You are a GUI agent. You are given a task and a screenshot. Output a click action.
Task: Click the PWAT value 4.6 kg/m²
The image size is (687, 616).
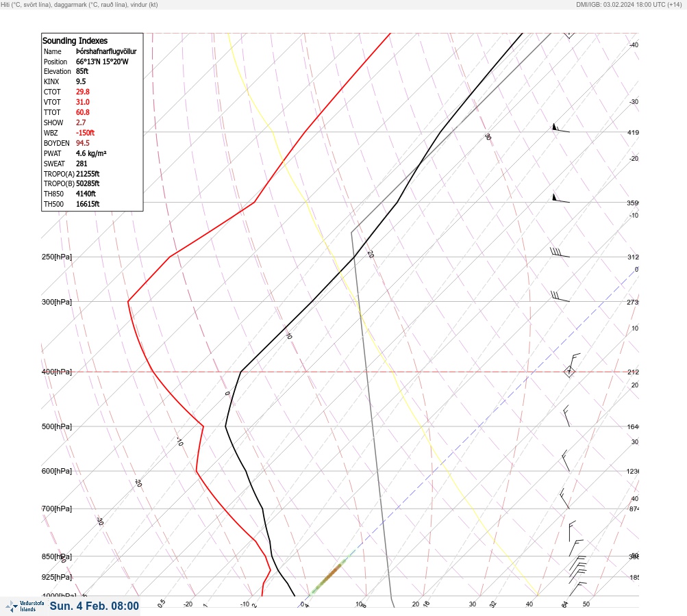[x=91, y=153]
